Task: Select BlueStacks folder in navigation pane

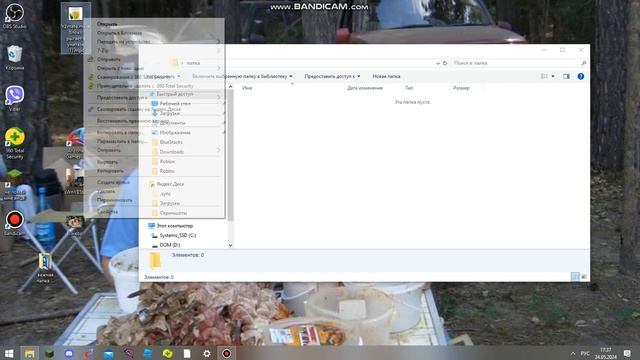Action: 167,142
